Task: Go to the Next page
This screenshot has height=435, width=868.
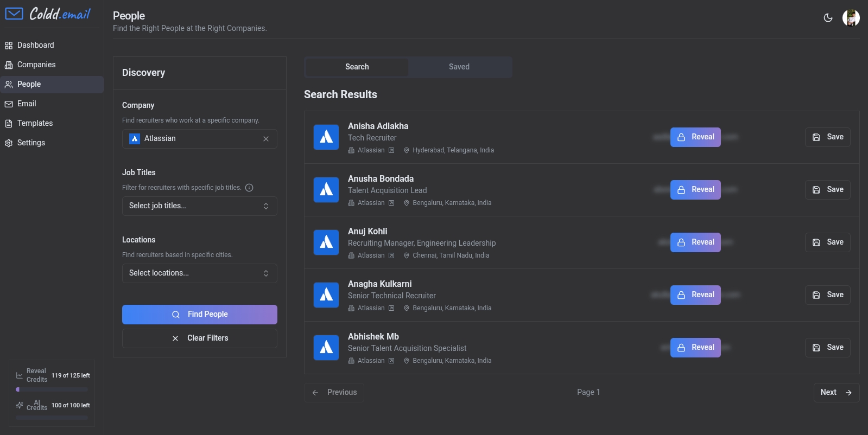Action: click(837, 393)
